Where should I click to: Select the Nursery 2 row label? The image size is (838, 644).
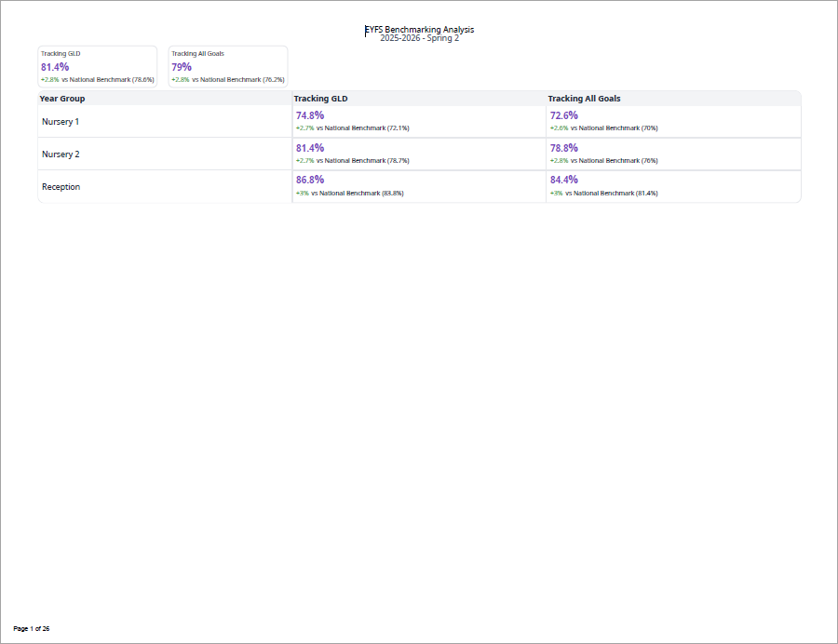61,154
